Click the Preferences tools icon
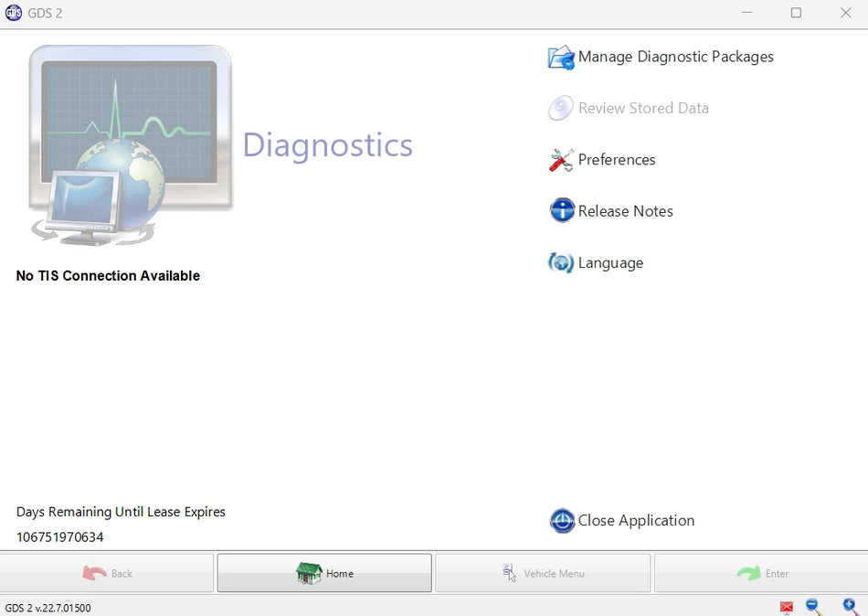This screenshot has width=868, height=616. click(561, 160)
